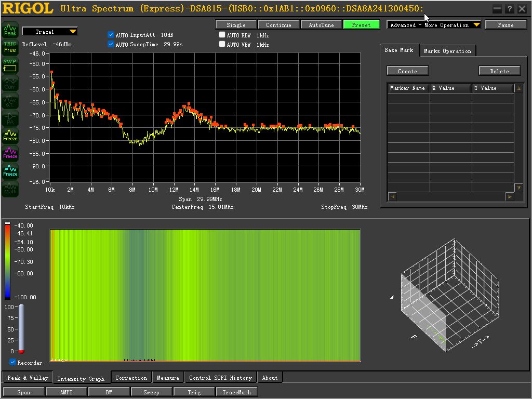Switch to the Peak & Valley tab
Viewport: 532px width, 399px height.
(x=28, y=378)
